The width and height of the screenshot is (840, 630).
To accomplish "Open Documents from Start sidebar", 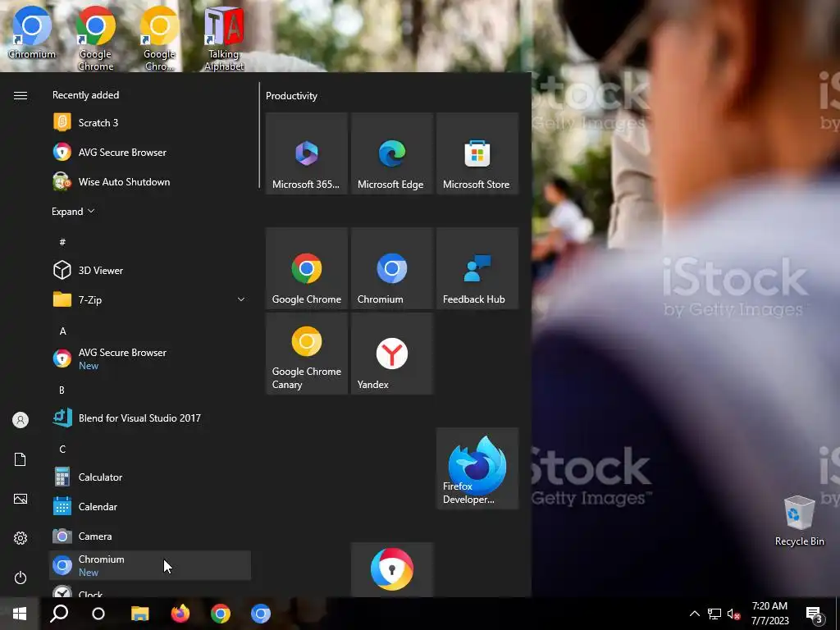I will tap(21, 459).
